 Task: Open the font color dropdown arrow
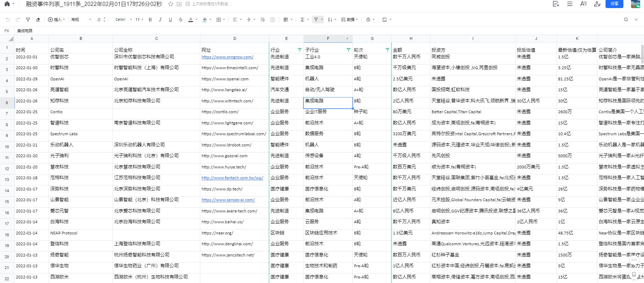click(196, 20)
